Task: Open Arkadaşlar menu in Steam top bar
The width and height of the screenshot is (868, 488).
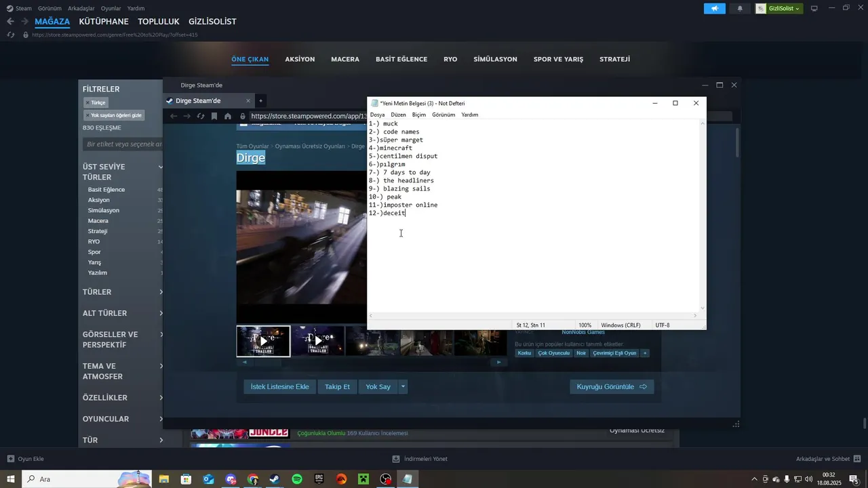Action: (81, 8)
